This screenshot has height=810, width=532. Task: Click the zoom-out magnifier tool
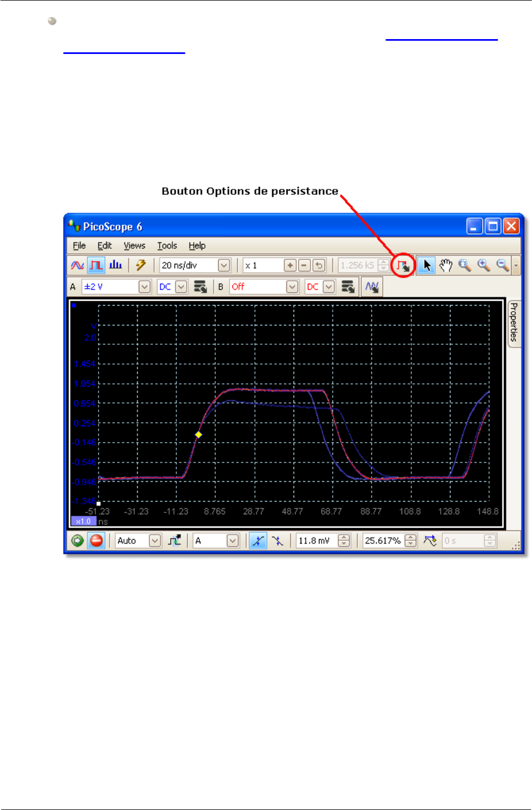click(x=502, y=265)
